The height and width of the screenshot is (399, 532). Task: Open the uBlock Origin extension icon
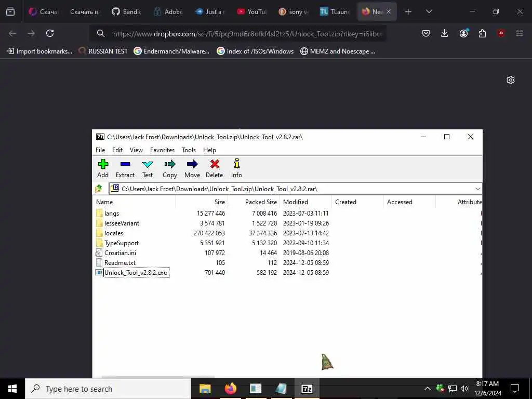pos(501,33)
